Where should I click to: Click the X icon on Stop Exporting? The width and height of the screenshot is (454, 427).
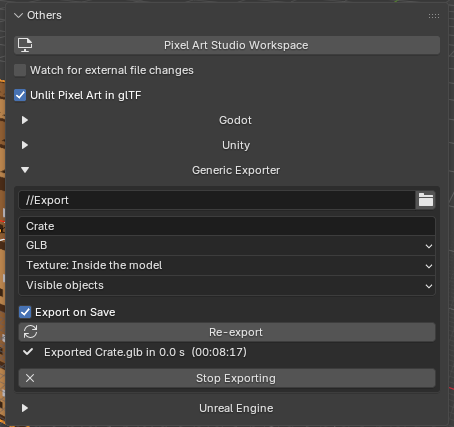tap(30, 378)
